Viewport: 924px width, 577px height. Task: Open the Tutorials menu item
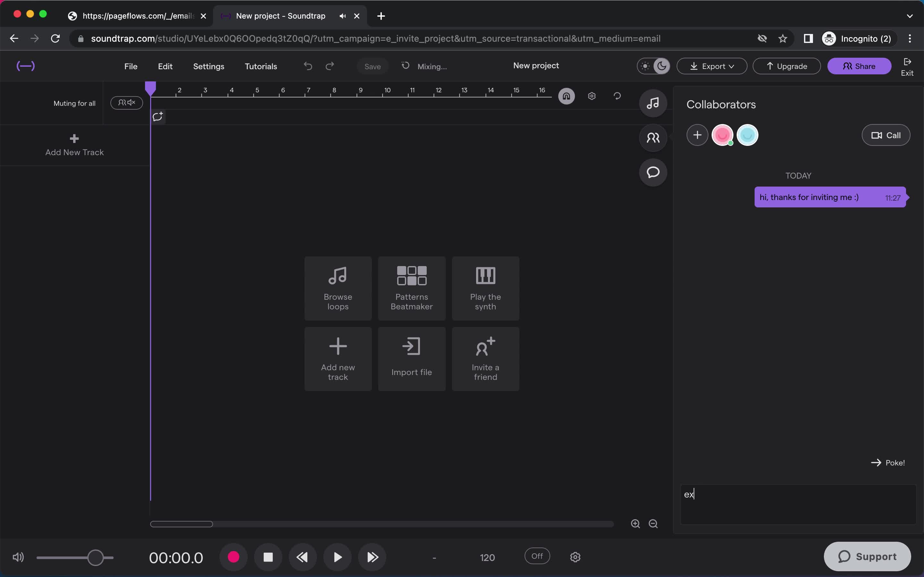[261, 66]
